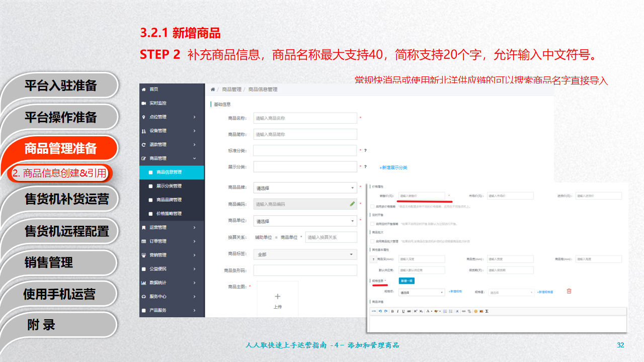Upload a 商品主图 with the plus icon
This screenshot has height=362, width=644.
tap(277, 296)
